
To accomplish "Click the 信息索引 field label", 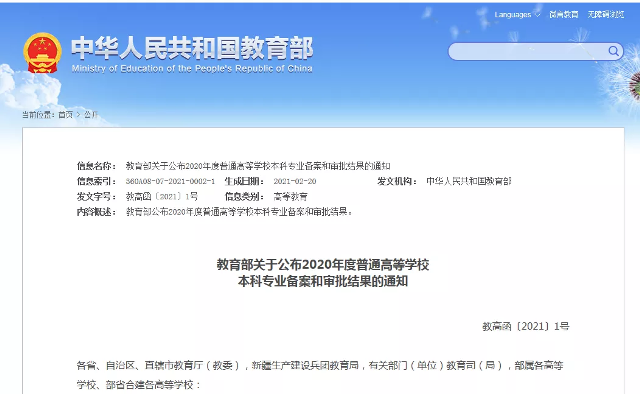I will coord(96,181).
